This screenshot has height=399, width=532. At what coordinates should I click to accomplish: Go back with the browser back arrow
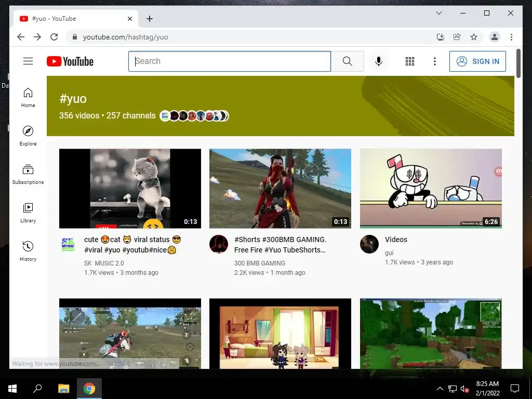(21, 37)
